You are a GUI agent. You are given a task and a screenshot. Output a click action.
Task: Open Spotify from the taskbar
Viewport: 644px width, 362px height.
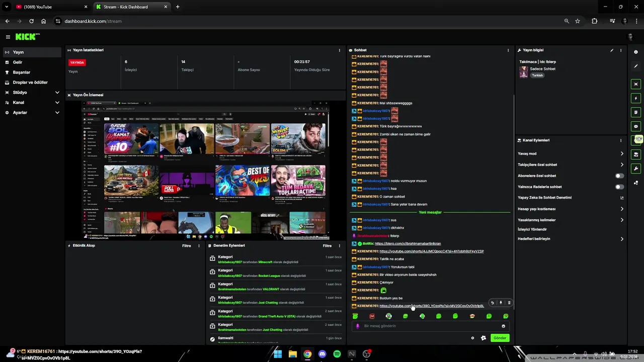click(337, 354)
